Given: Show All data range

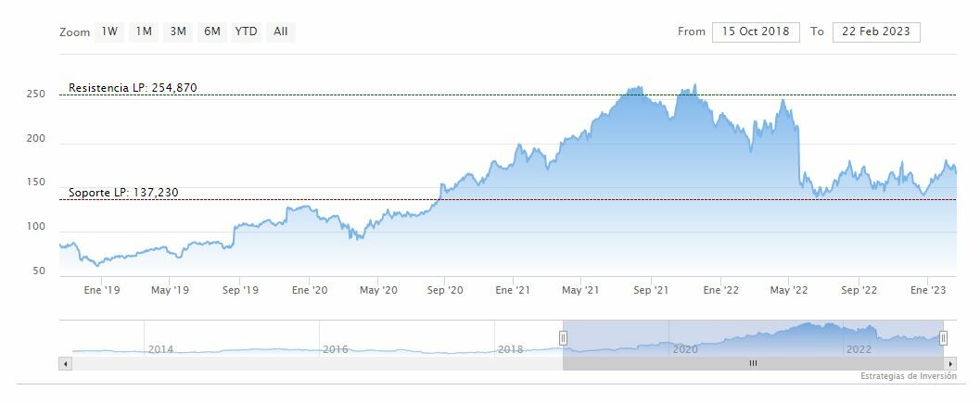Looking at the screenshot, I should 281,31.
